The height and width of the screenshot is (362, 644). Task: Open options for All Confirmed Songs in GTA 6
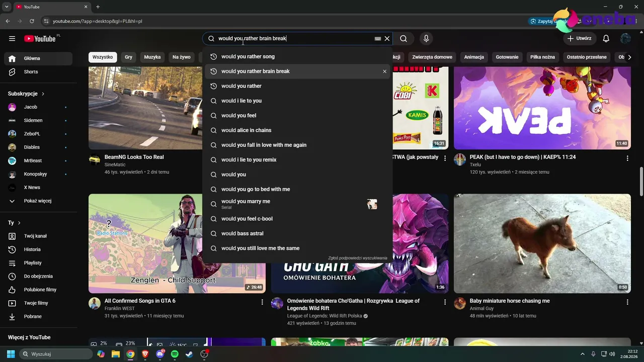(x=262, y=302)
